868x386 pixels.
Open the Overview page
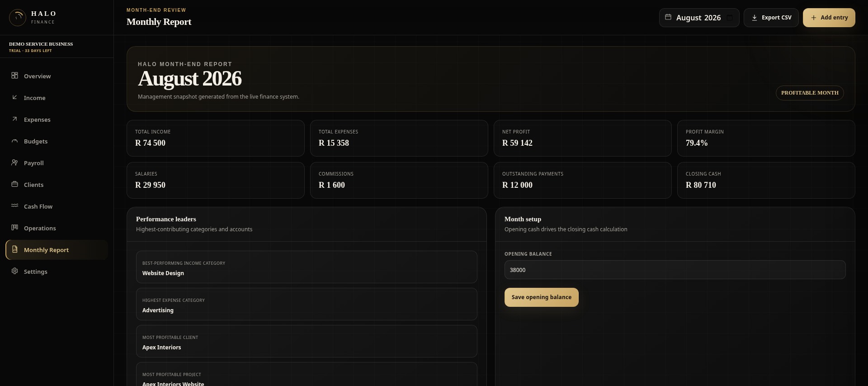pos(57,76)
